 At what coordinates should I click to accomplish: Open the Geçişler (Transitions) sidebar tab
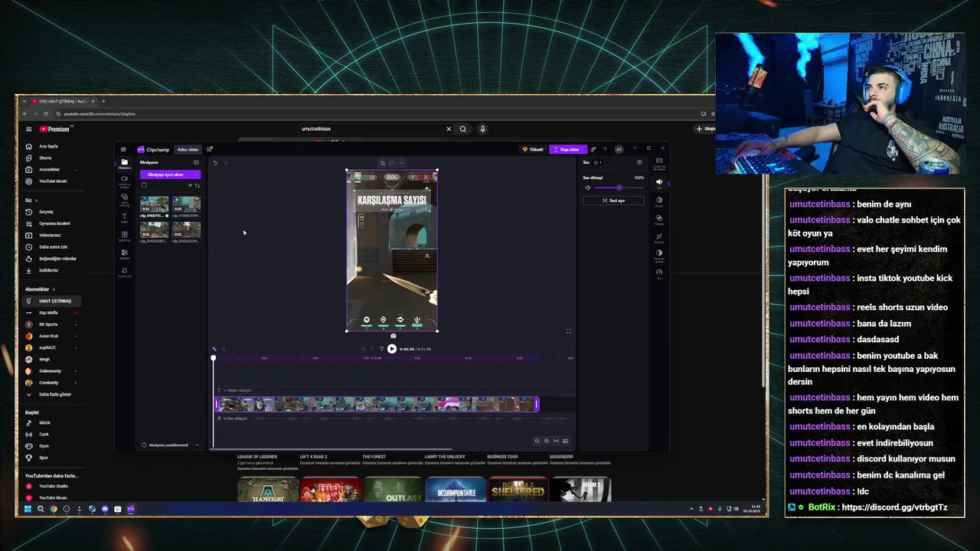pos(124,254)
